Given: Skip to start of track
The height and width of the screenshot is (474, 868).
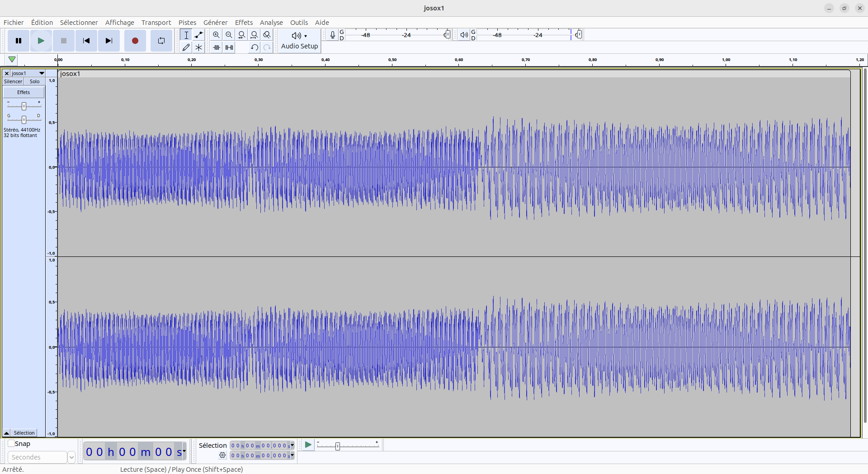Looking at the screenshot, I should pos(86,41).
